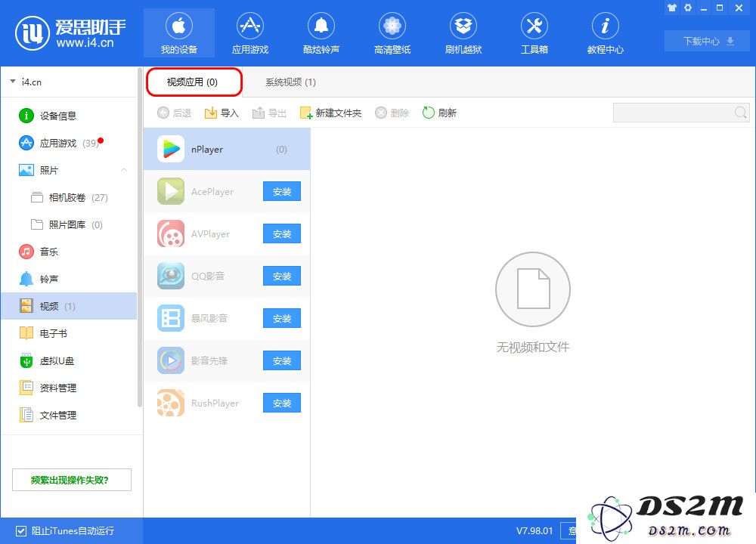
Task: Open 刷机越狱 flash and jailbreak section
Action: click(463, 32)
